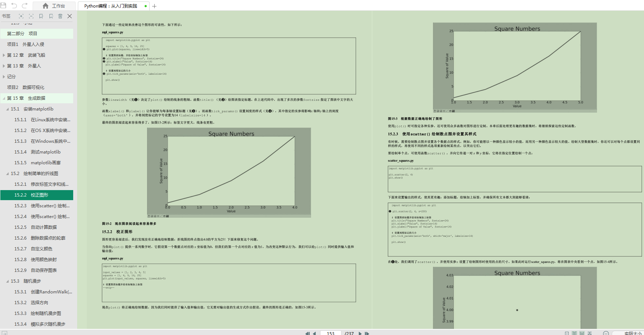Expand the 记分 bookmark node
This screenshot has height=335, width=644.
4,76
